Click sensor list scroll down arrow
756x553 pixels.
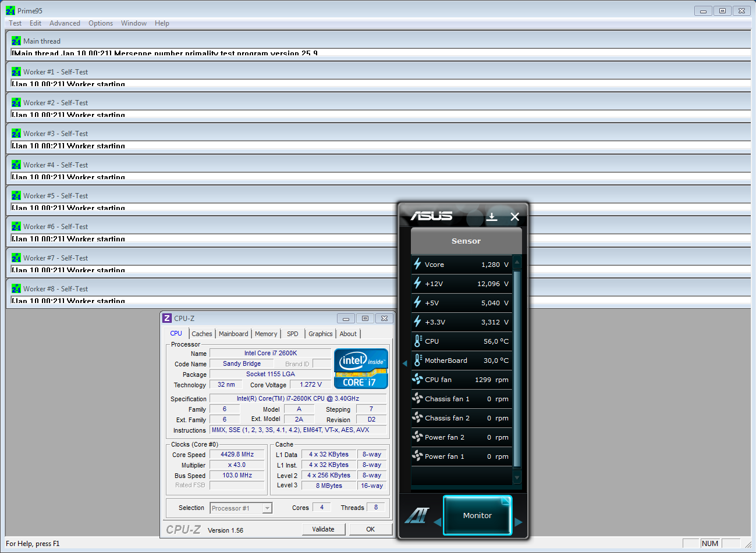click(x=517, y=477)
